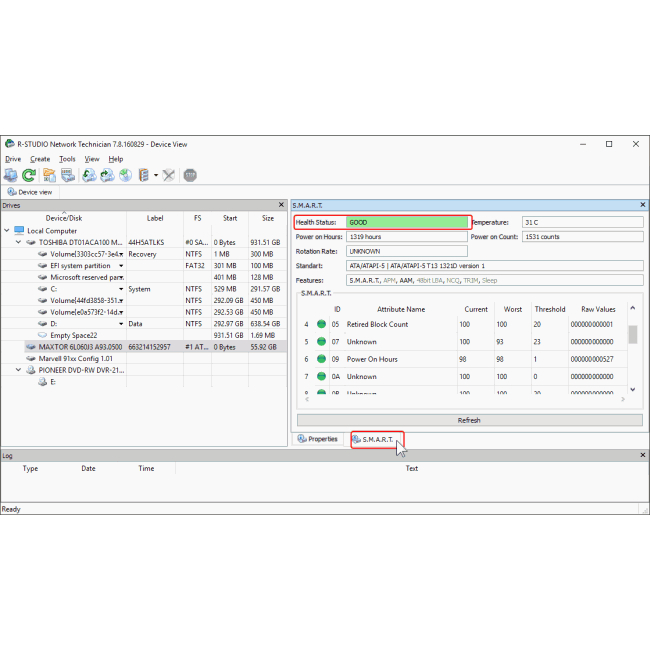Click the Scan drive toolbar icon
Viewport: 650px width, 650px height.
67,175
